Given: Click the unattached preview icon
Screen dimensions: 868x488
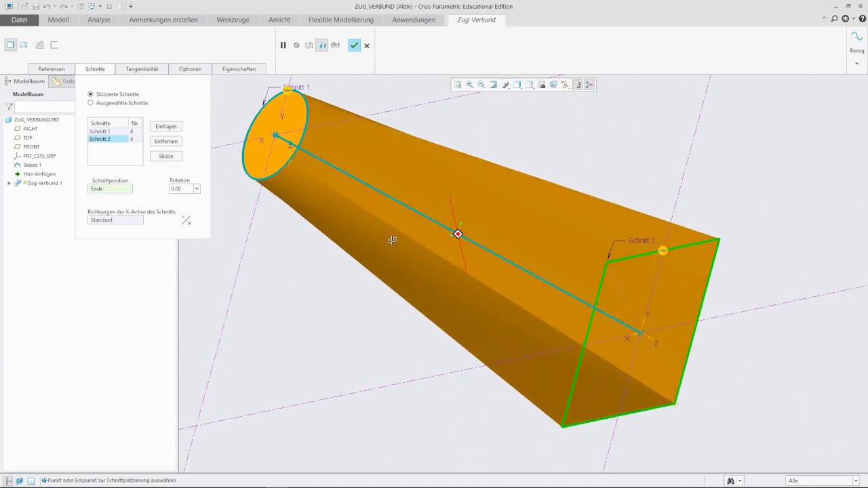Looking at the screenshot, I should point(309,45).
